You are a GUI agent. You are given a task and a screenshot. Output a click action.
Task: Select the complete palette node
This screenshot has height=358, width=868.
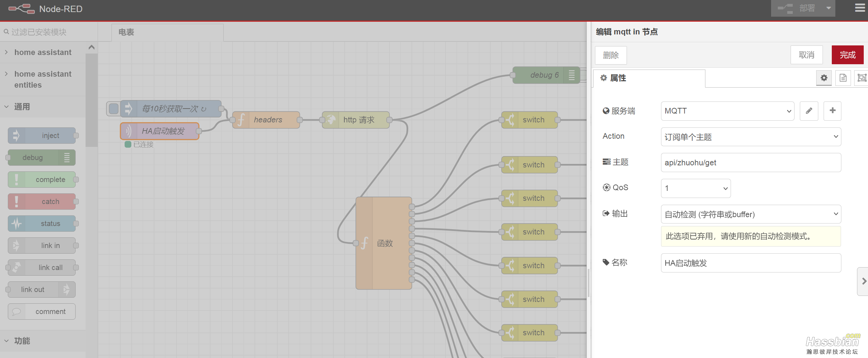42,180
